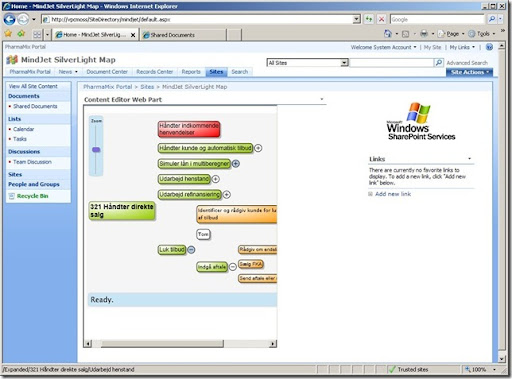This screenshot has height=379, width=512.
Task: Open the Tools menu in the command bar
Action: (482, 34)
